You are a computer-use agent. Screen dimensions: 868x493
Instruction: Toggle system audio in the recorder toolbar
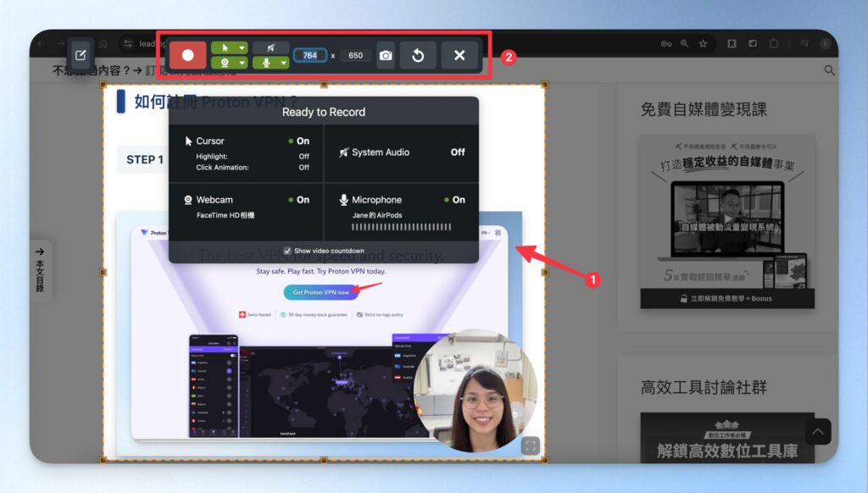point(270,48)
